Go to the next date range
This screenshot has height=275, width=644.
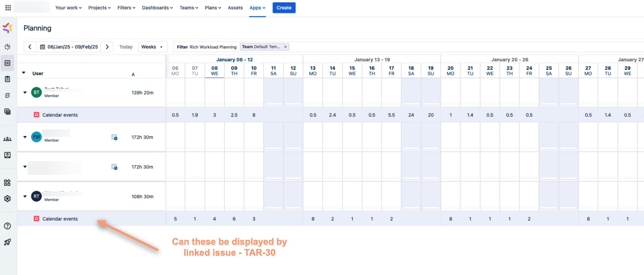click(107, 47)
